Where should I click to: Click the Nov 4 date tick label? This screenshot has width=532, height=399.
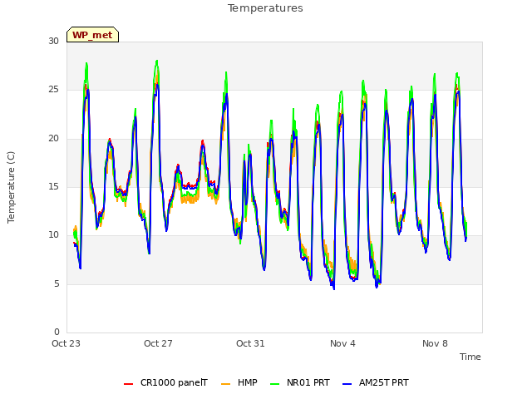342,343
